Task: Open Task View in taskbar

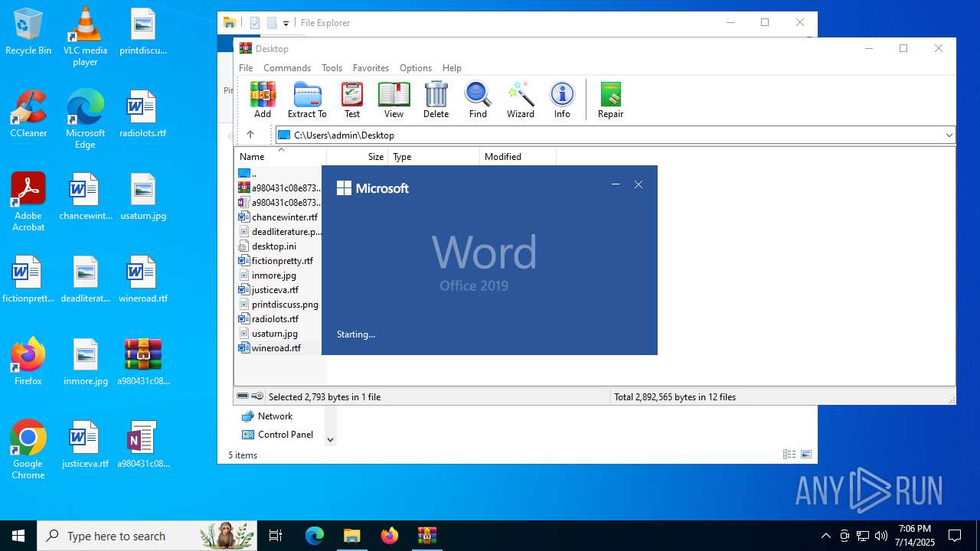Action: point(276,536)
